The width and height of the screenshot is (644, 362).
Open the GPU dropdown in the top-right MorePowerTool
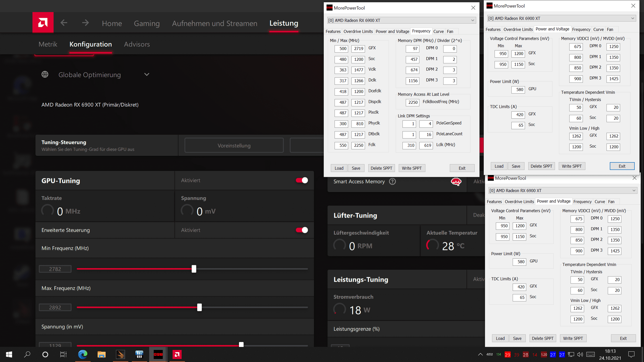click(561, 18)
